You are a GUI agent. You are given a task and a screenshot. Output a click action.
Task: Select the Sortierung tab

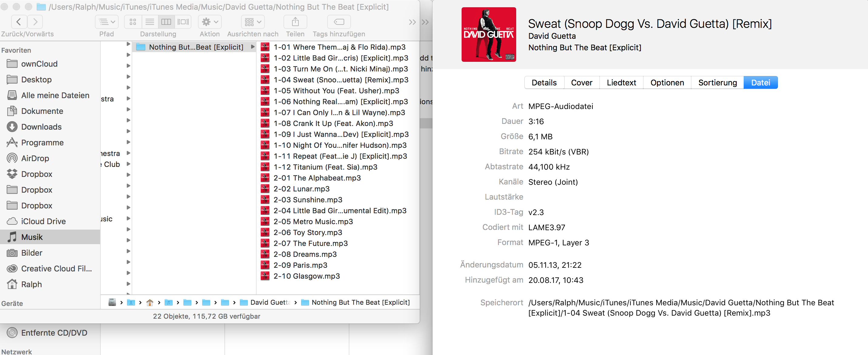point(717,83)
